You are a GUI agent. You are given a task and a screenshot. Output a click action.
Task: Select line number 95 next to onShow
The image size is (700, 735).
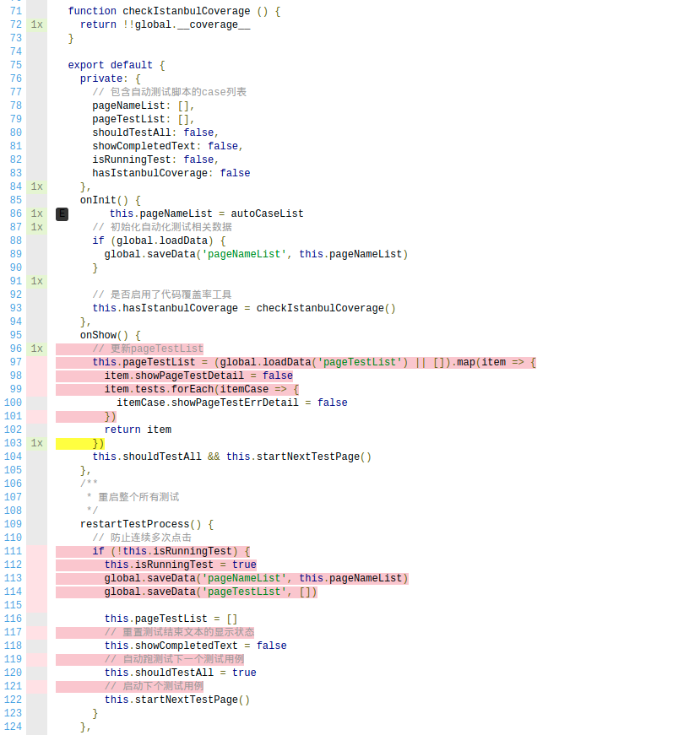click(15, 335)
